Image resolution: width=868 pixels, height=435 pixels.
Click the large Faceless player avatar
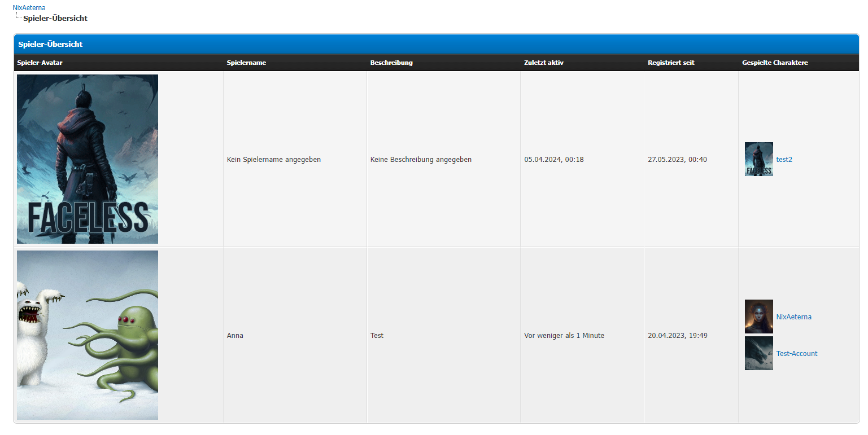point(88,159)
